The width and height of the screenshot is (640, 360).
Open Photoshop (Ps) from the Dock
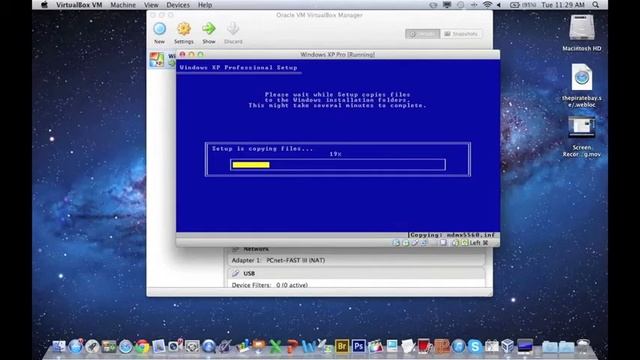pos(359,347)
